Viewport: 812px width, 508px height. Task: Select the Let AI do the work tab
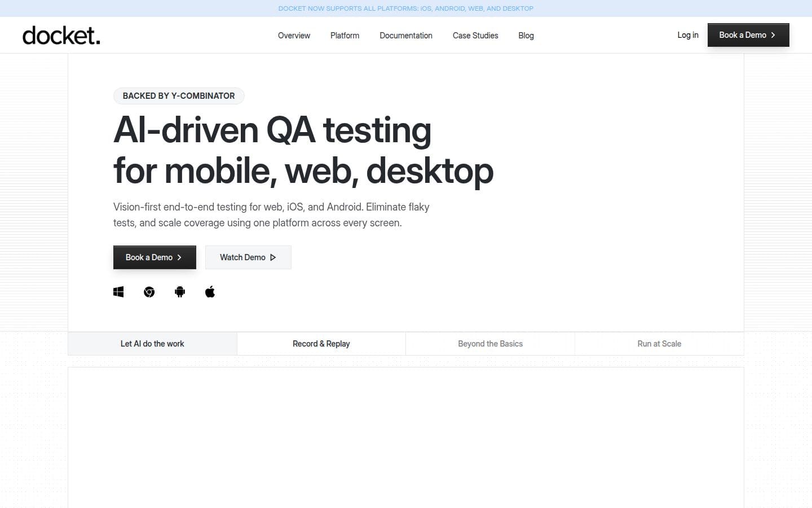point(152,344)
